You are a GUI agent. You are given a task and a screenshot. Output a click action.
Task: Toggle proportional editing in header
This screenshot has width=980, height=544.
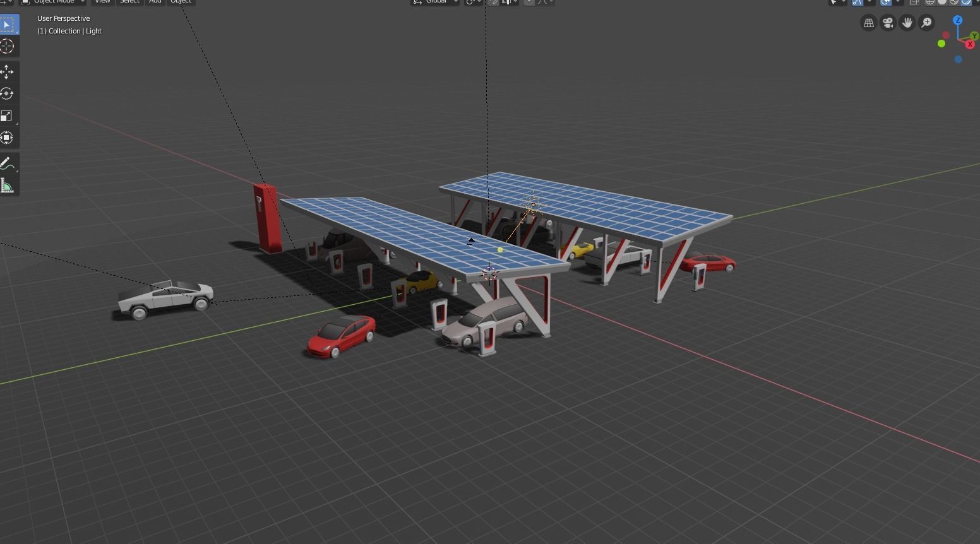click(x=529, y=2)
